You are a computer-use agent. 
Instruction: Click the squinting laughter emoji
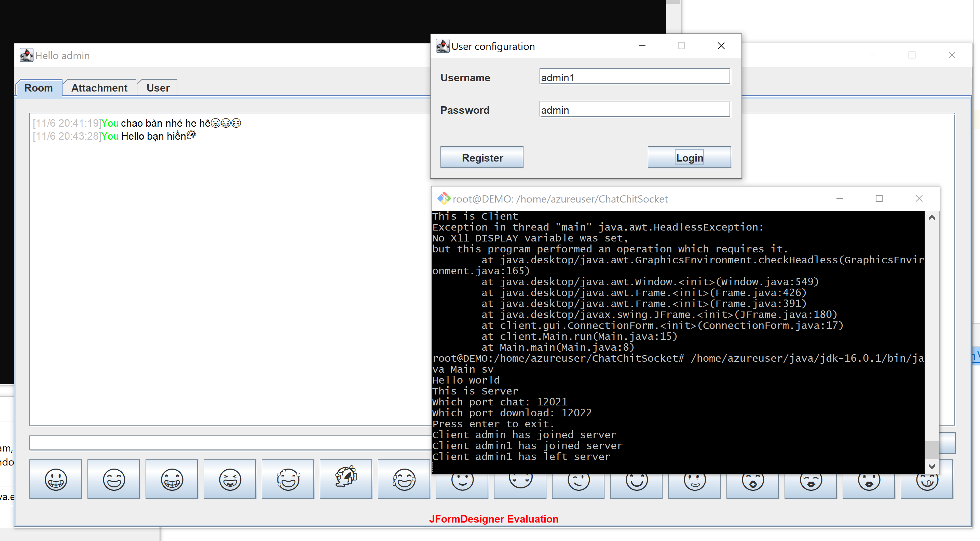click(x=229, y=479)
